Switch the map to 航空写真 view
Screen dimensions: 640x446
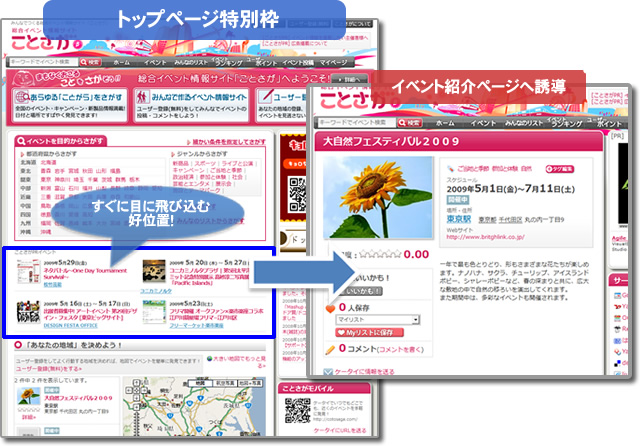coord(225,383)
